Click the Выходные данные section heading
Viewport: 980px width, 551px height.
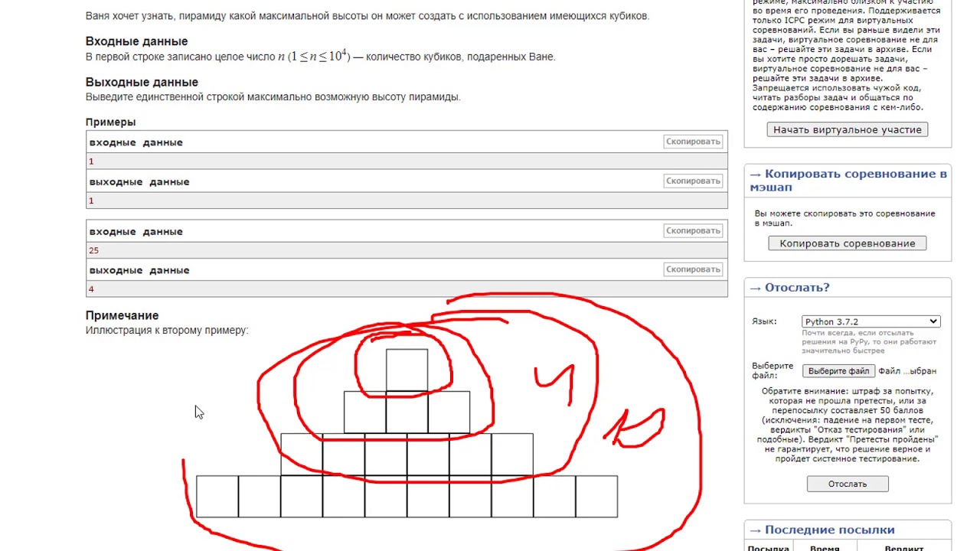(142, 82)
